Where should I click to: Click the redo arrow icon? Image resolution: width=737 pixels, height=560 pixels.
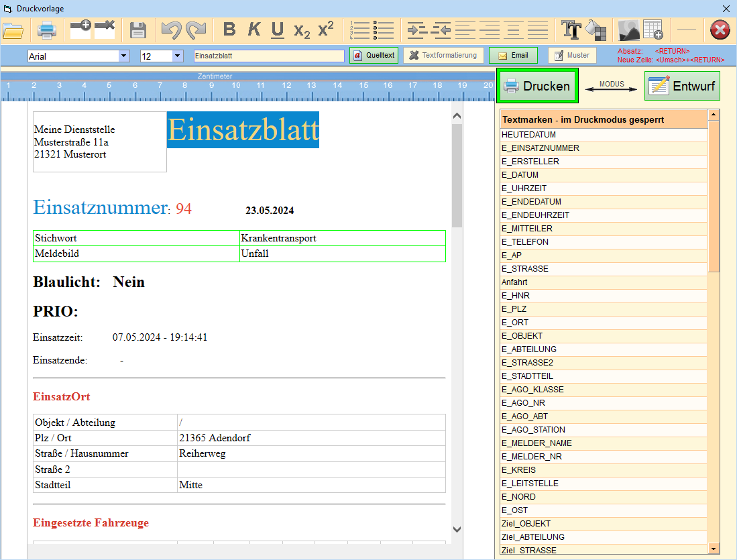pyautogui.click(x=196, y=30)
